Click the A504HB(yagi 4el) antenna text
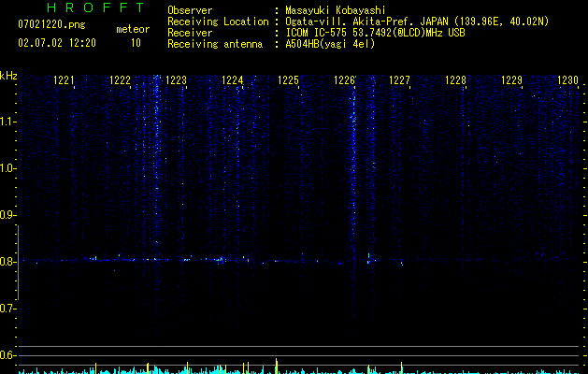Viewport: 588px width, 374px height. click(330, 44)
